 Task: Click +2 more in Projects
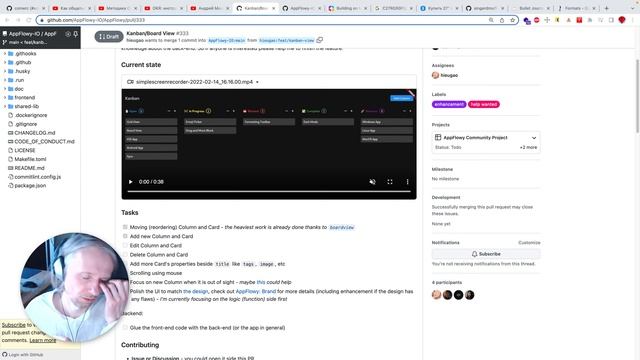[x=528, y=147]
